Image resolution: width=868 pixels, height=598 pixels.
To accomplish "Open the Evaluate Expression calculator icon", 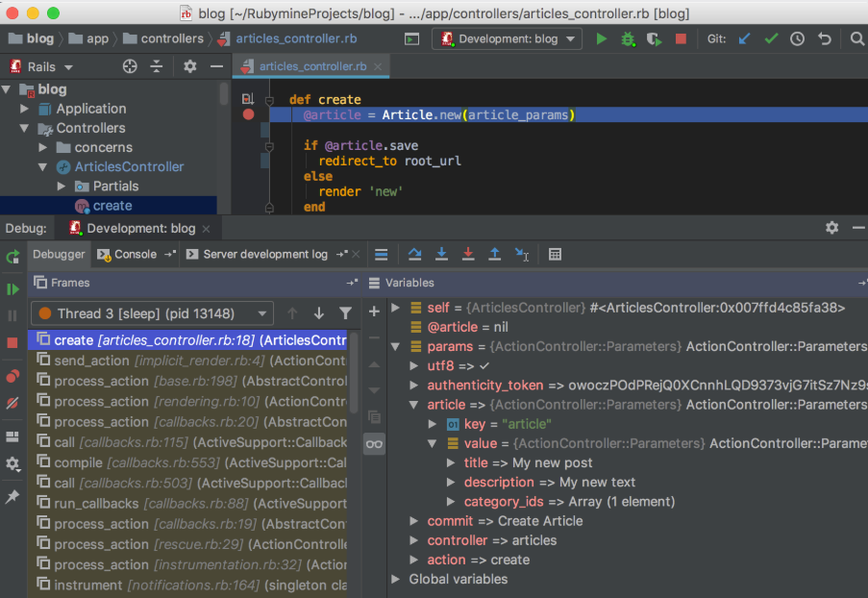I will point(555,254).
